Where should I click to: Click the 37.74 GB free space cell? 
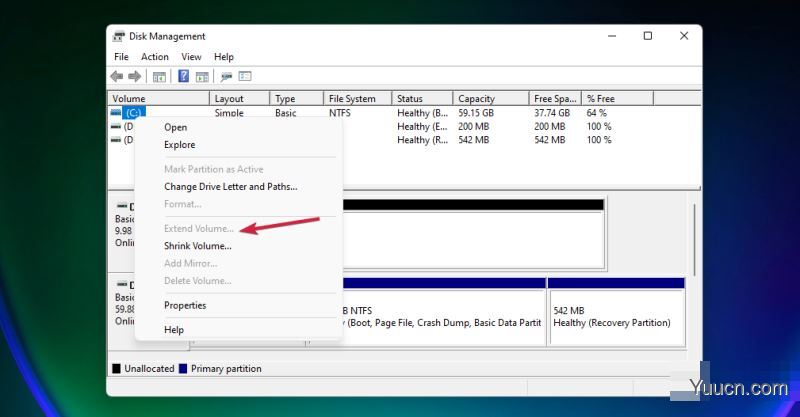pos(552,112)
